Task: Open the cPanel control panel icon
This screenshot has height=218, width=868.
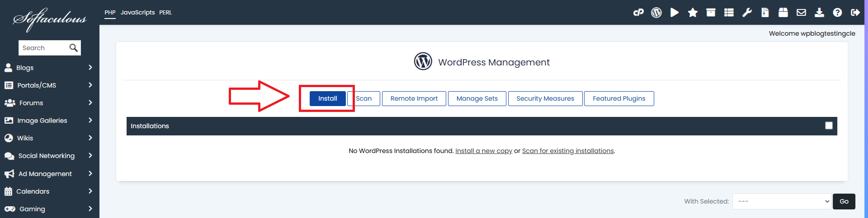Action: [x=638, y=13]
